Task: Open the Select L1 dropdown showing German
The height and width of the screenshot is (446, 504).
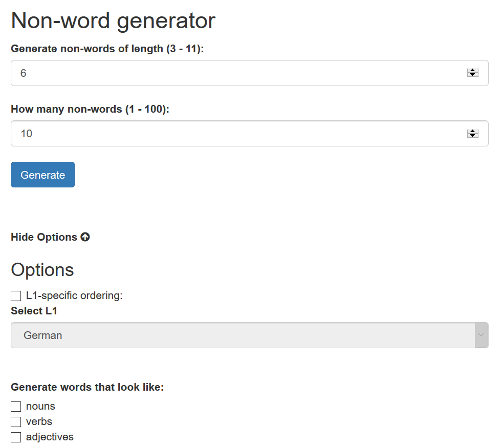Action: pyautogui.click(x=240, y=335)
